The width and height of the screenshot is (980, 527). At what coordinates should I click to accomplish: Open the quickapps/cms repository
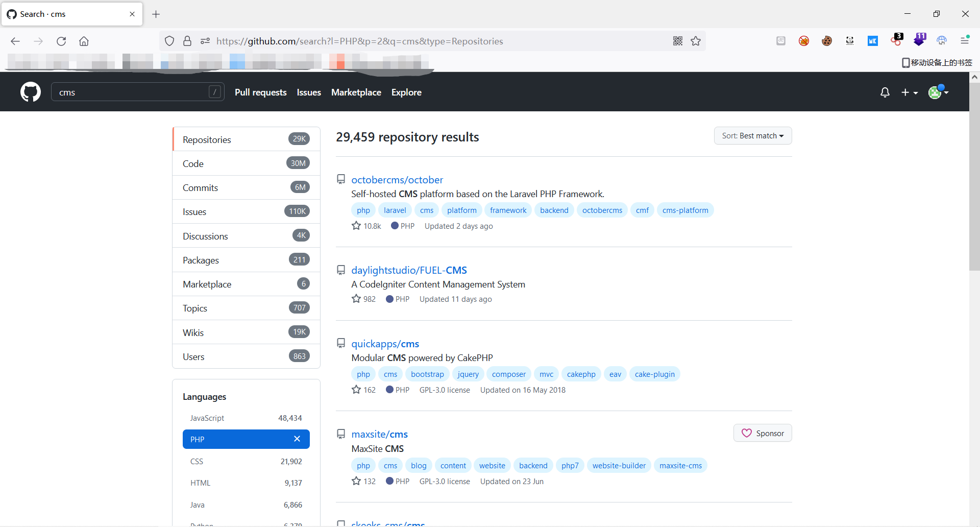tap(385, 344)
